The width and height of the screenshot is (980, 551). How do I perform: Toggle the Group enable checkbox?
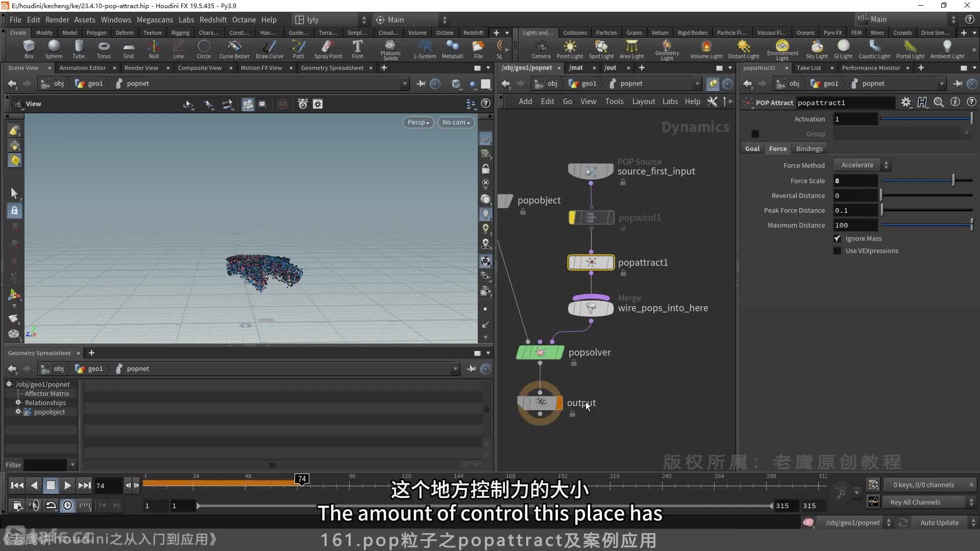755,134
